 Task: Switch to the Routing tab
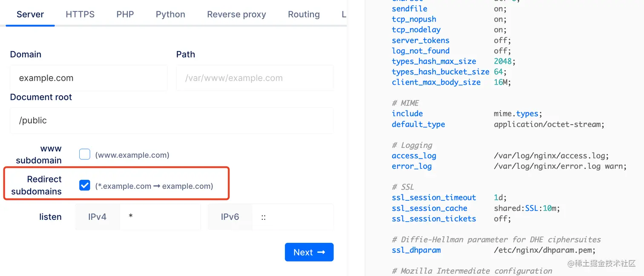click(304, 14)
